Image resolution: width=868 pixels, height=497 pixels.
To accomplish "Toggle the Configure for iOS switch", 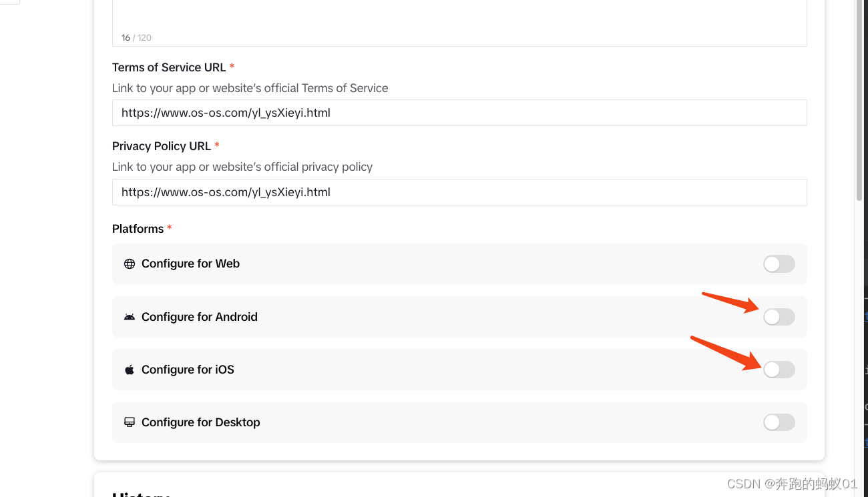I will [779, 370].
